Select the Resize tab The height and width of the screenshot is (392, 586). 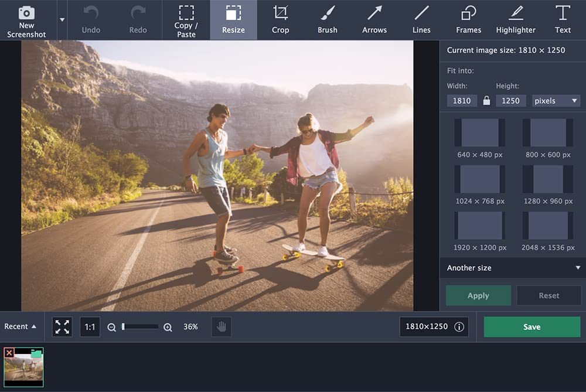pyautogui.click(x=233, y=20)
